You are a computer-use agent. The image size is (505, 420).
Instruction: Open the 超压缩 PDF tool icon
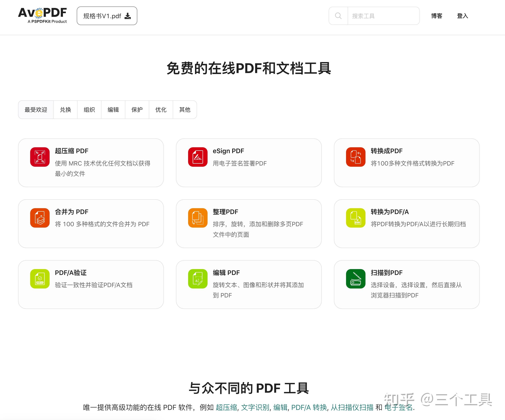click(x=40, y=157)
